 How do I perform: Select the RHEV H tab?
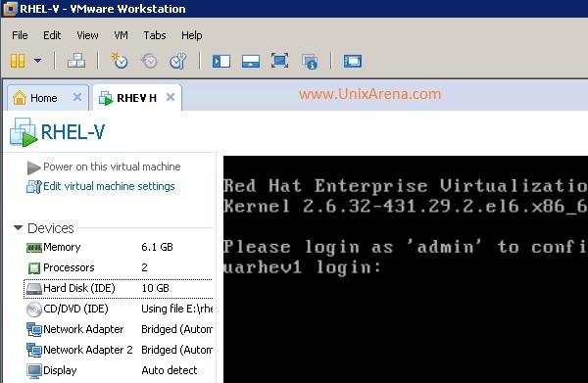(x=137, y=98)
